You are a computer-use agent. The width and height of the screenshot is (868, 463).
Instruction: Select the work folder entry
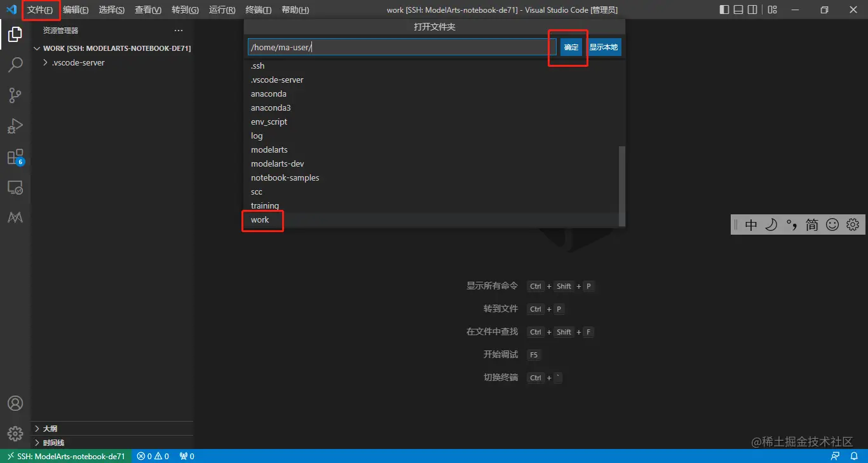[432, 220]
